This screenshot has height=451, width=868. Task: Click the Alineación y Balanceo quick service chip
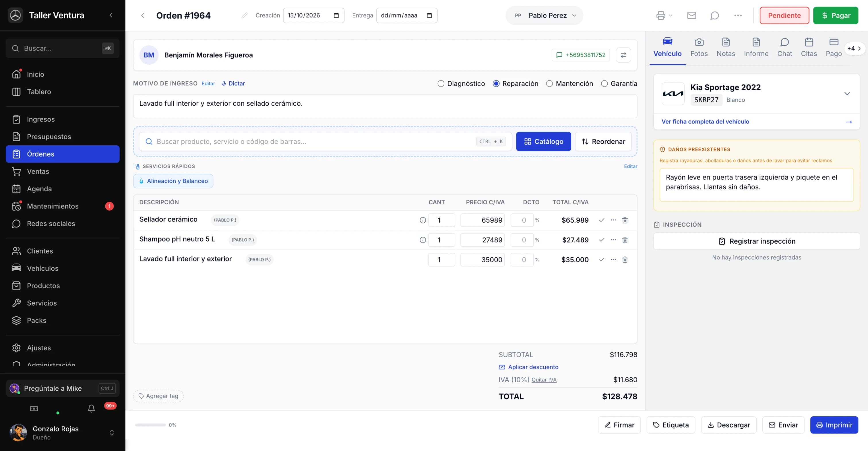[173, 181]
